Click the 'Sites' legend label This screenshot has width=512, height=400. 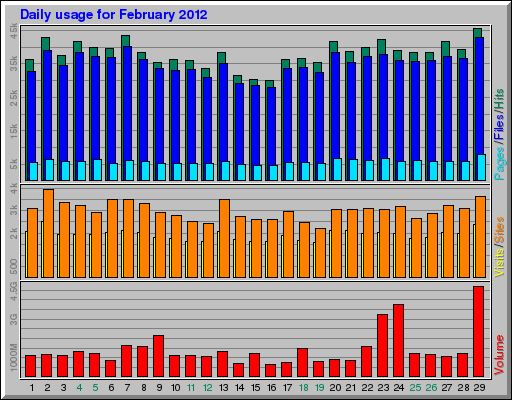pos(499,230)
